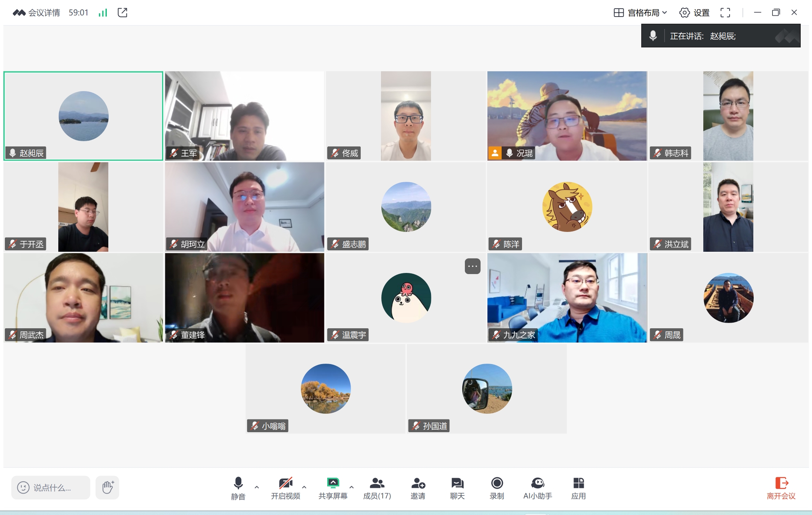This screenshot has width=812, height=515.
Task: Click 董建锋's muted microphone icon
Action: (x=173, y=335)
